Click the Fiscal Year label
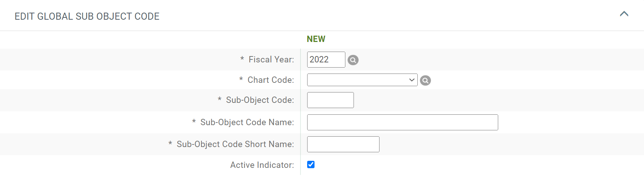This screenshot has height=192, width=644. (x=271, y=59)
